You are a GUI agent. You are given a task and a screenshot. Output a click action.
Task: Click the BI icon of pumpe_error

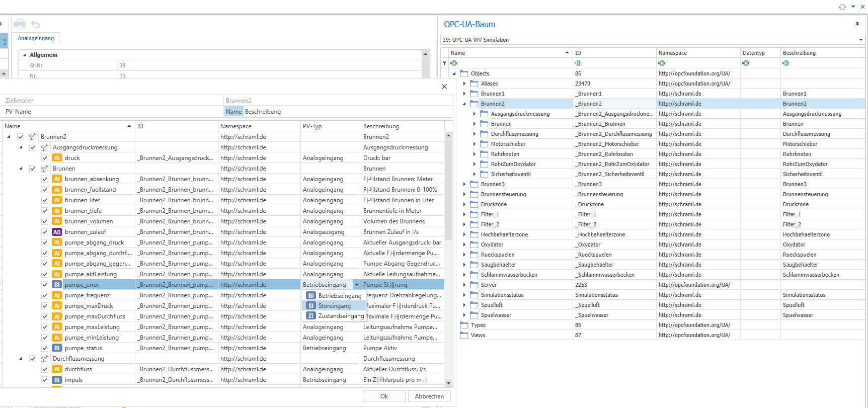pyautogui.click(x=57, y=285)
